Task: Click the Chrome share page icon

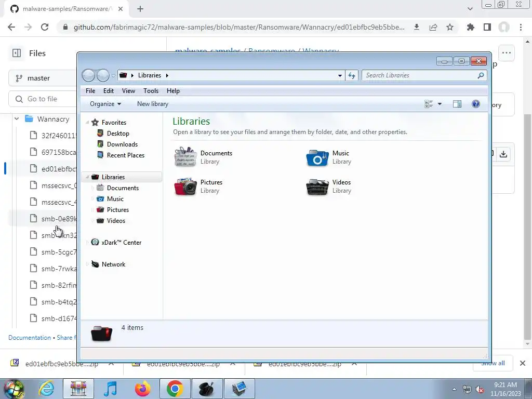Action: [433, 27]
